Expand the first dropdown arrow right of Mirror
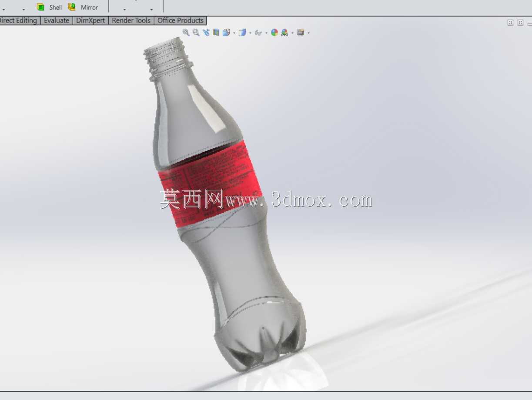The height and width of the screenshot is (400, 532). tap(124, 10)
